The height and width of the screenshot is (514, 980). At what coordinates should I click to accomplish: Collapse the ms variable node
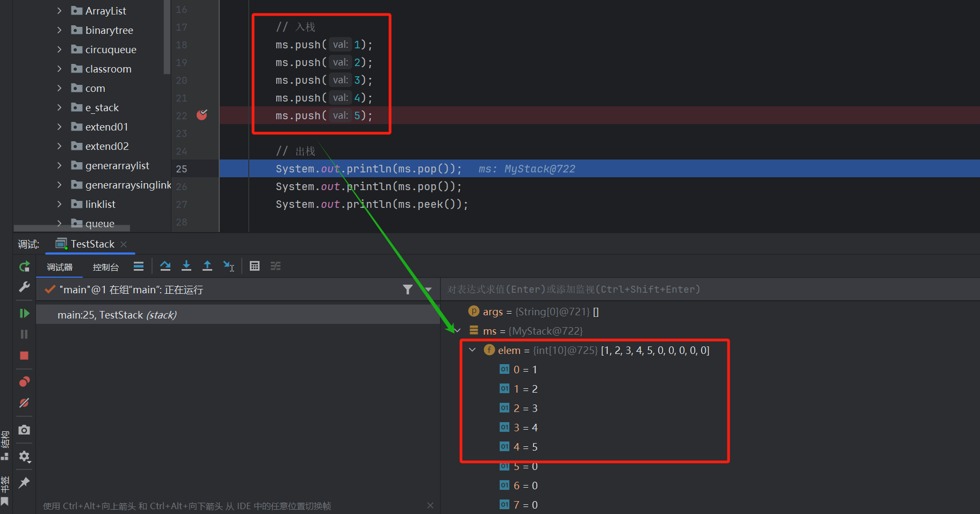click(457, 331)
